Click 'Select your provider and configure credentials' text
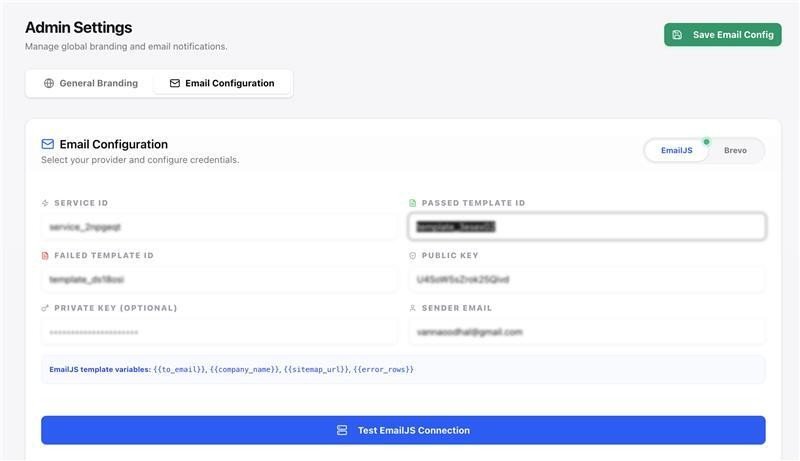Viewport: 800px width, 461px height. coord(140,160)
